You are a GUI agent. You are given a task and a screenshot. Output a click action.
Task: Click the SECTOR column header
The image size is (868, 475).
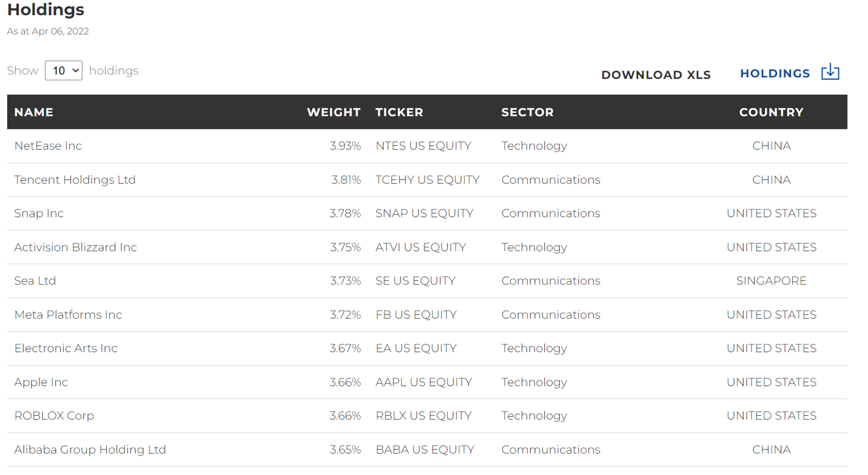(527, 112)
